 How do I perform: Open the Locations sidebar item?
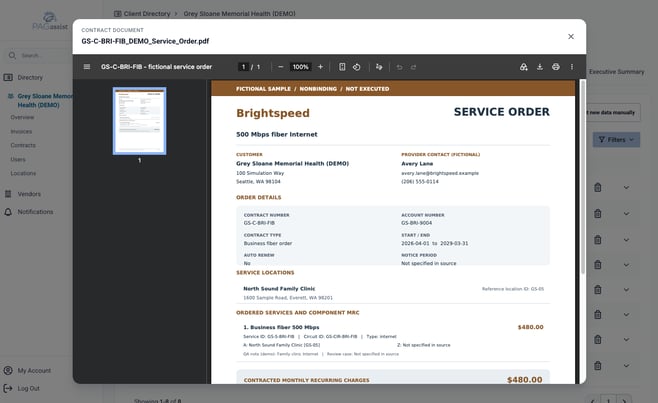[x=23, y=173]
